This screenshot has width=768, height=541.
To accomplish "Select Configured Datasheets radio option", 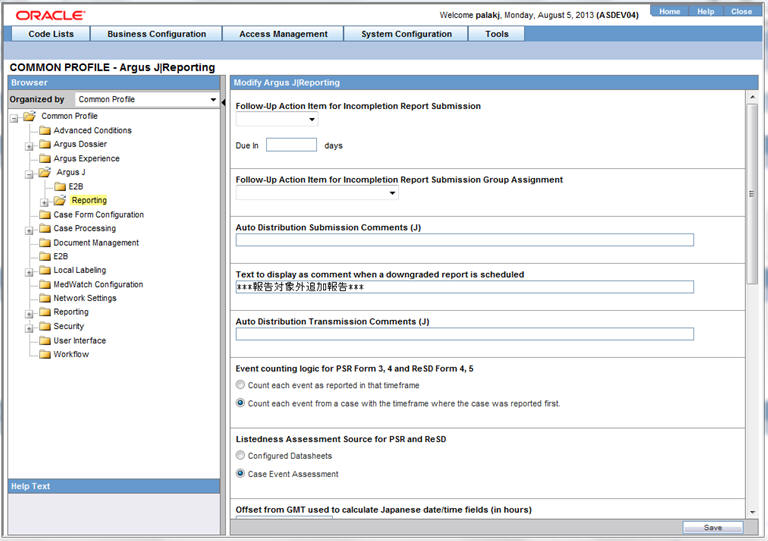I will (240, 455).
